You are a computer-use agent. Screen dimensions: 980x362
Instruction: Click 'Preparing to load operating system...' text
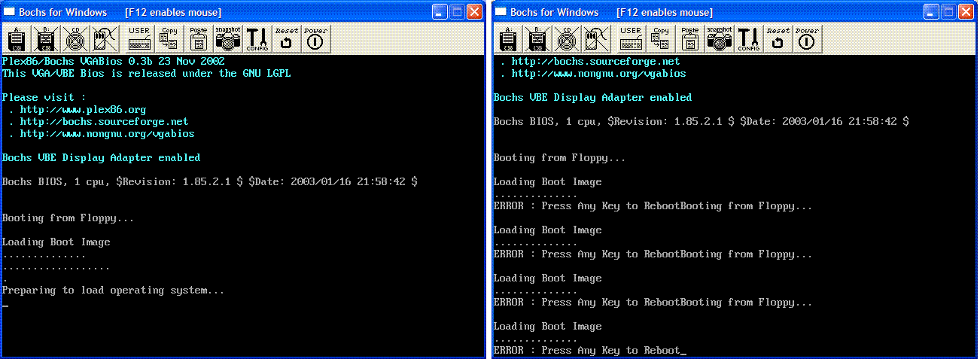coord(114,291)
